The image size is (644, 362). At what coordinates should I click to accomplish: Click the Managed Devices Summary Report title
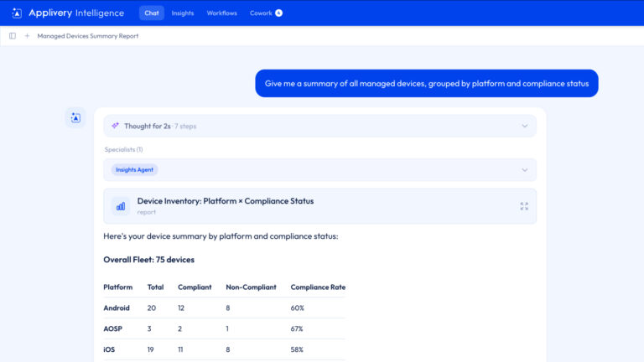pyautogui.click(x=88, y=36)
